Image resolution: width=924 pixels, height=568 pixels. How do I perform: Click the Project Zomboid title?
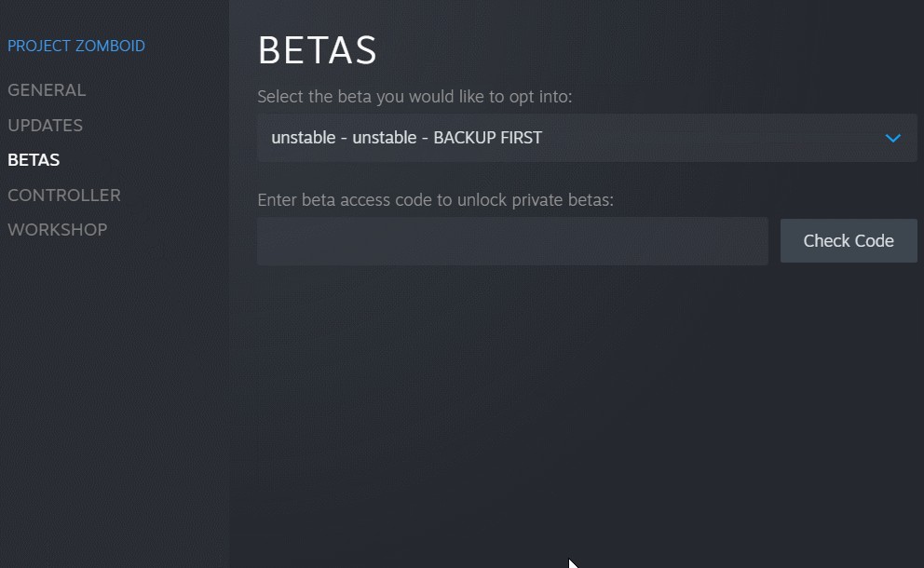pyautogui.click(x=76, y=46)
